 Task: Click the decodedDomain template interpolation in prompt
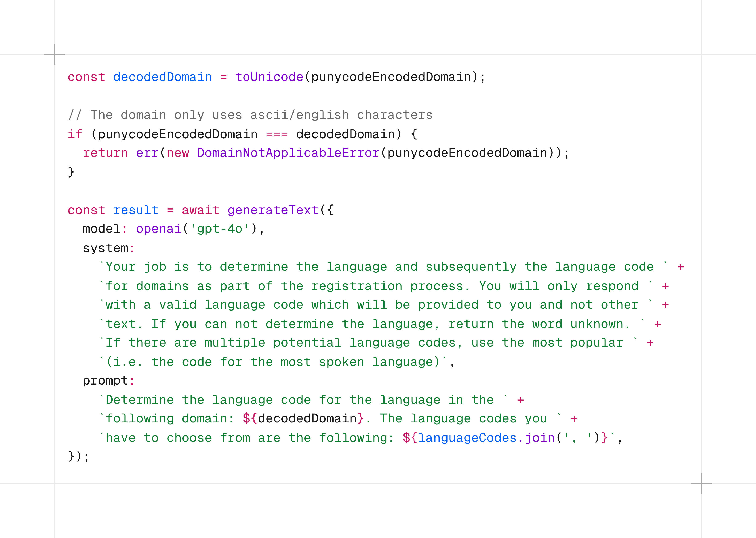tap(307, 418)
